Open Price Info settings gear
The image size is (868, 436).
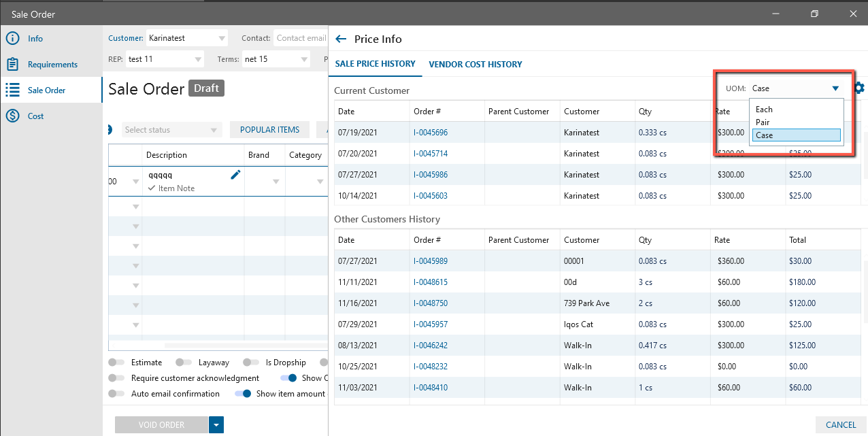coord(859,88)
